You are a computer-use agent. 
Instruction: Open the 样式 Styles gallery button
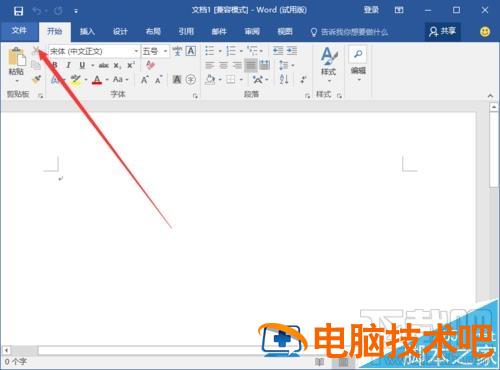point(329,65)
